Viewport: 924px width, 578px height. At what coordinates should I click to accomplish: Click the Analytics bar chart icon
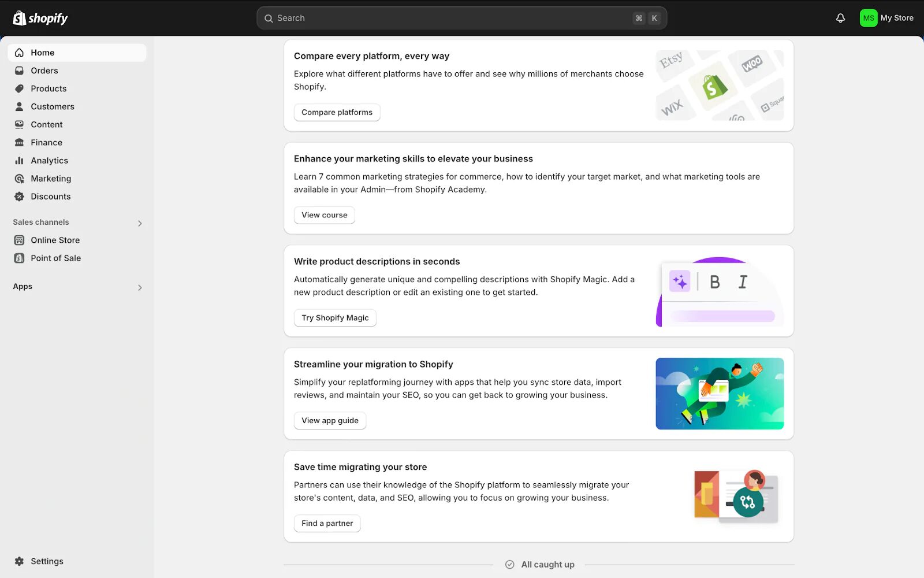coord(19,160)
